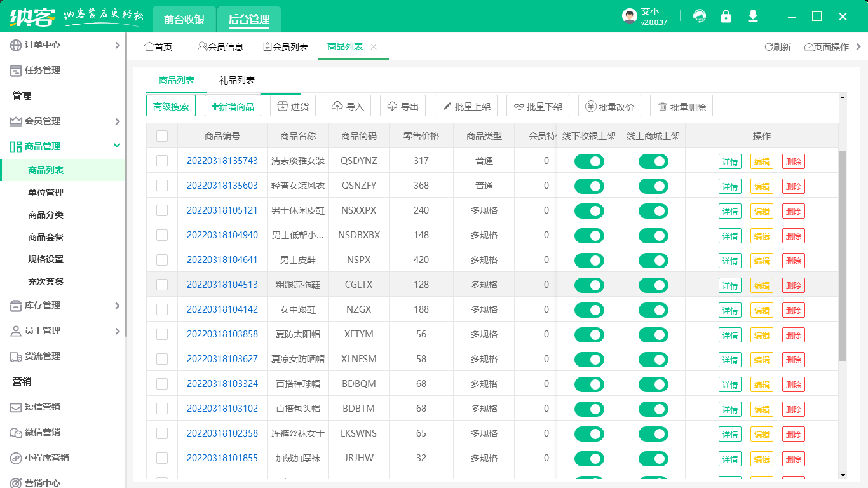The image size is (868, 488).
Task: Open the 会员列表 page tab
Action: (x=285, y=47)
